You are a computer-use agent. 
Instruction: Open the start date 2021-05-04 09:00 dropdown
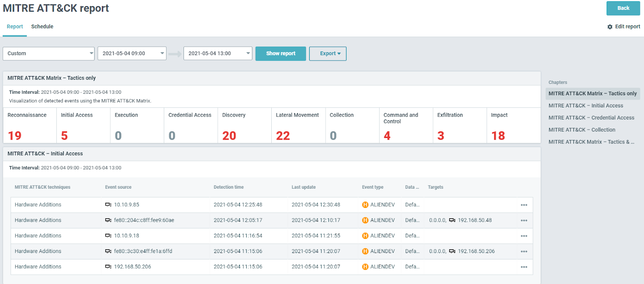pos(132,54)
